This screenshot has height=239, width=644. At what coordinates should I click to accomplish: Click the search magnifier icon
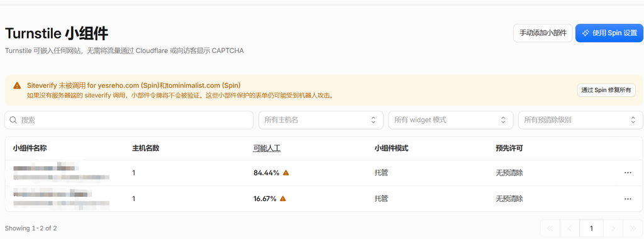tap(14, 120)
